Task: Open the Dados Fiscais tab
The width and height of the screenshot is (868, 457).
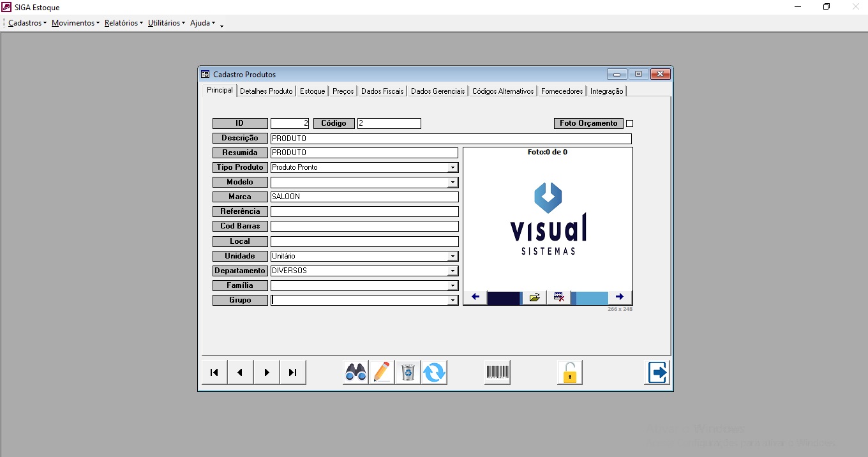Action: tap(382, 91)
